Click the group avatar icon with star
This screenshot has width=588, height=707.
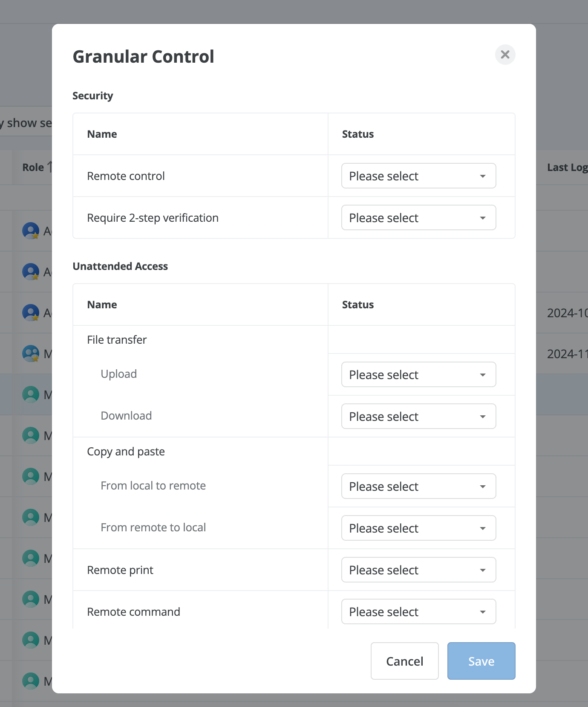[x=31, y=353]
